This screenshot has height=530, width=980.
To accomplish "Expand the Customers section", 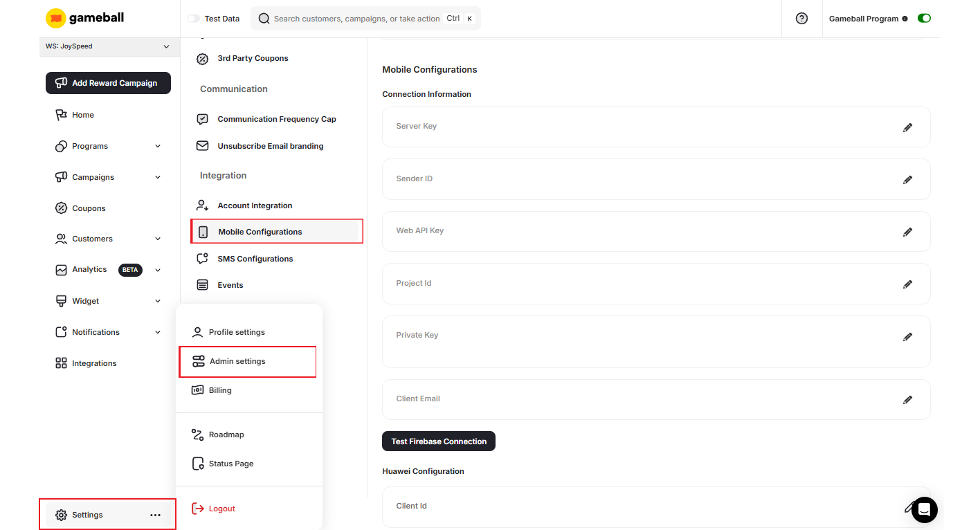I will pos(158,238).
